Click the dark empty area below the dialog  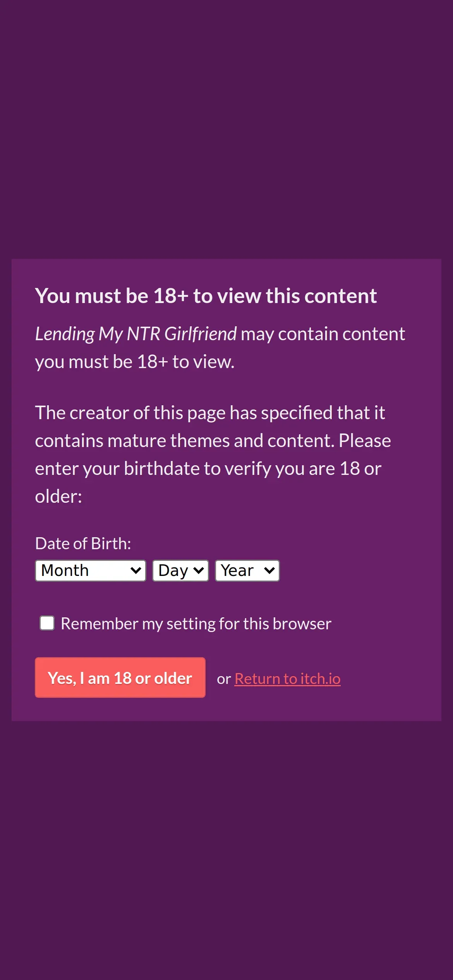(226, 852)
